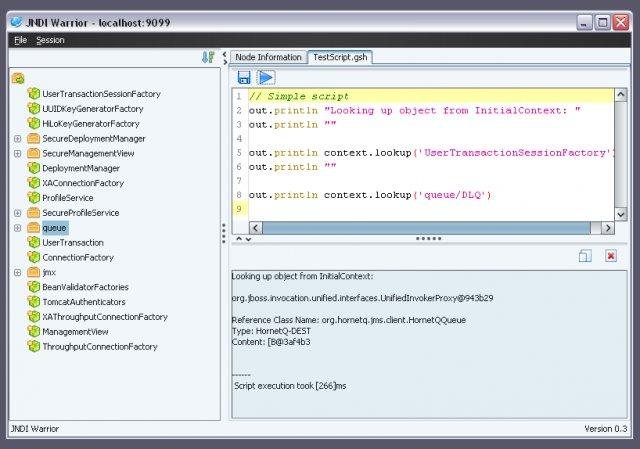Image resolution: width=640 pixels, height=449 pixels.
Task: Select the TestScript.gsh tab
Action: (340, 57)
